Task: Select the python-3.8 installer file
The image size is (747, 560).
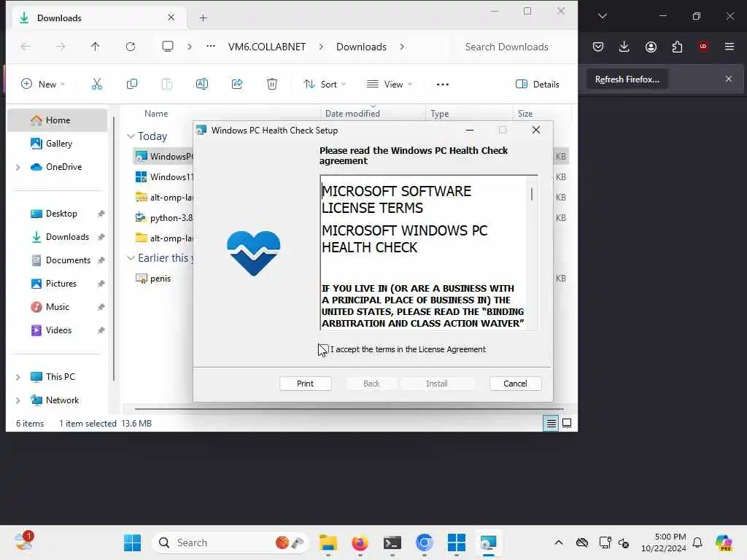Action: pyautogui.click(x=164, y=217)
